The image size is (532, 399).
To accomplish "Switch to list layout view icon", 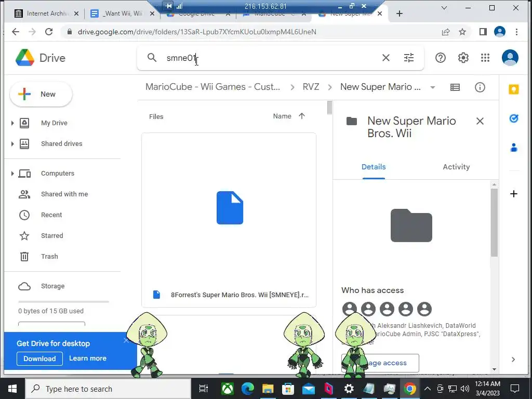I will [455, 87].
